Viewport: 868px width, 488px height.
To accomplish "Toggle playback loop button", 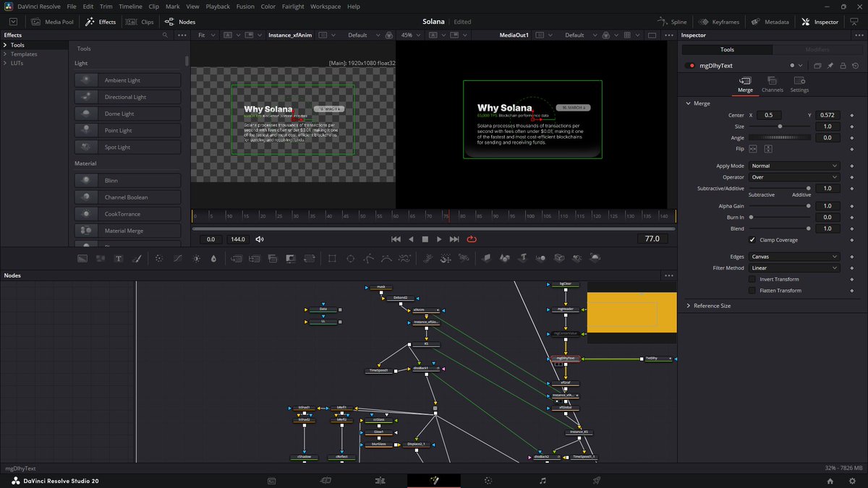I will click(x=472, y=239).
